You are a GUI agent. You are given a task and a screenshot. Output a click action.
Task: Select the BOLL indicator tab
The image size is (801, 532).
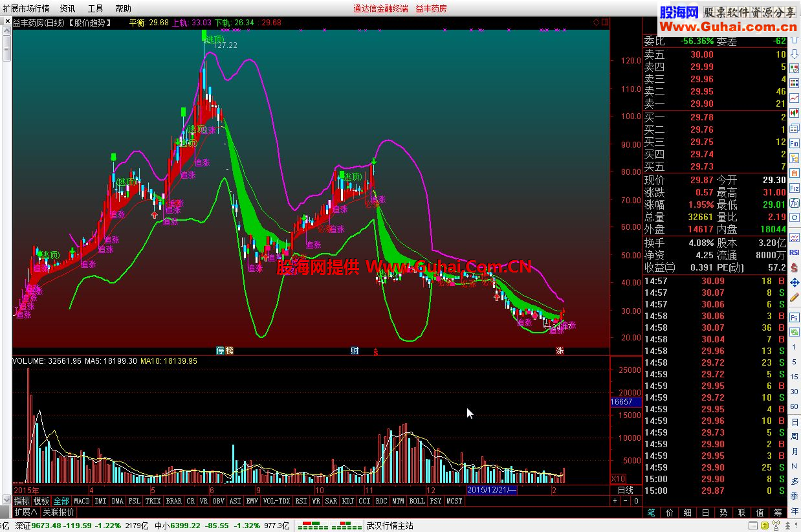[417, 501]
